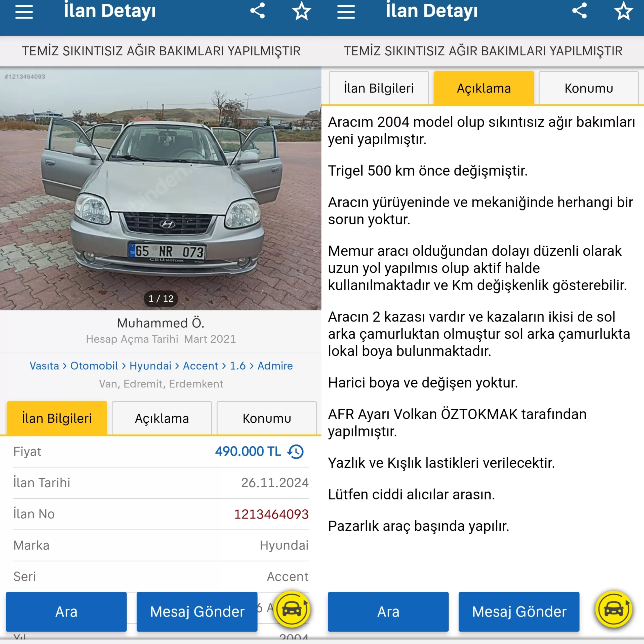This screenshot has width=644, height=644.
Task: Tap the Marka label
Action: [x=31, y=545]
